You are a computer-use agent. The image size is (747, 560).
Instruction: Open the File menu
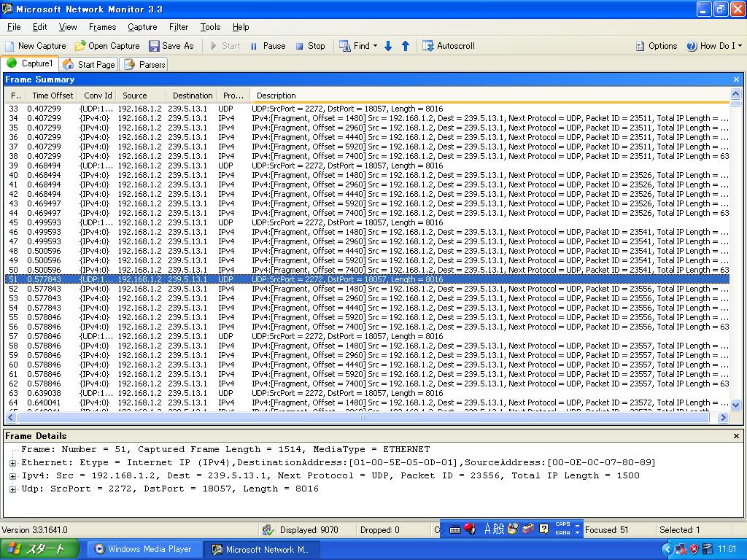click(14, 27)
